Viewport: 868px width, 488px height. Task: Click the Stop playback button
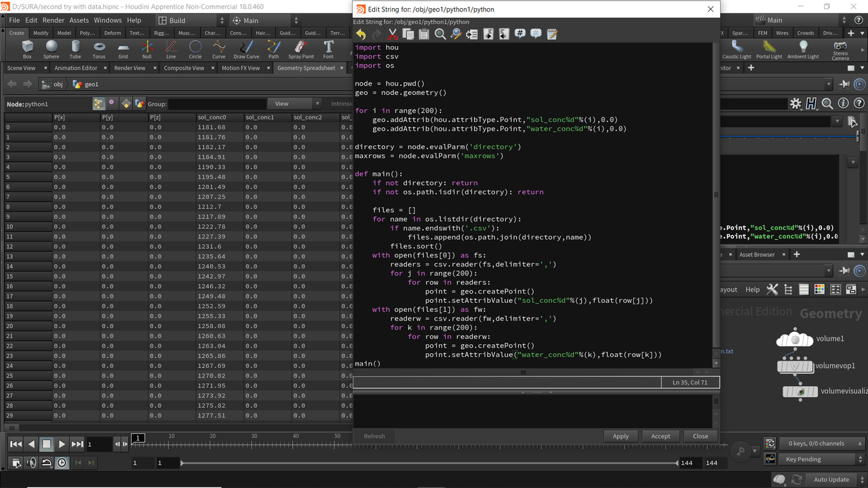[x=46, y=444]
